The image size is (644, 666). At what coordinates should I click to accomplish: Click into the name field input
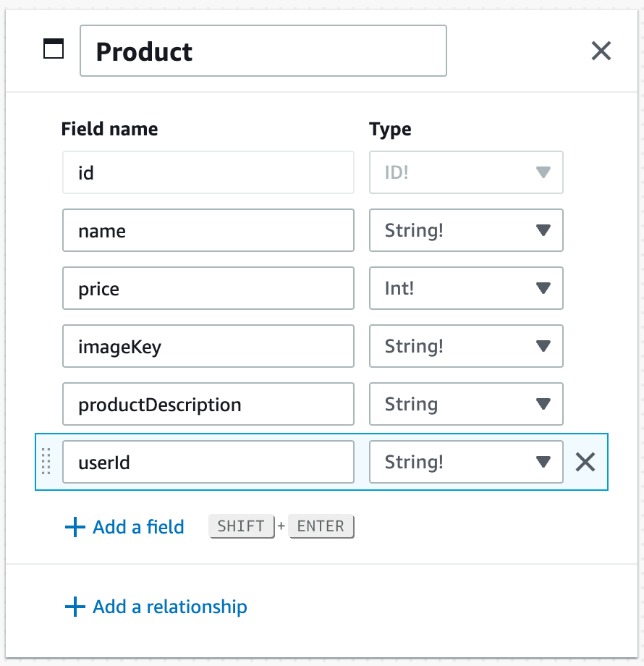click(x=208, y=230)
